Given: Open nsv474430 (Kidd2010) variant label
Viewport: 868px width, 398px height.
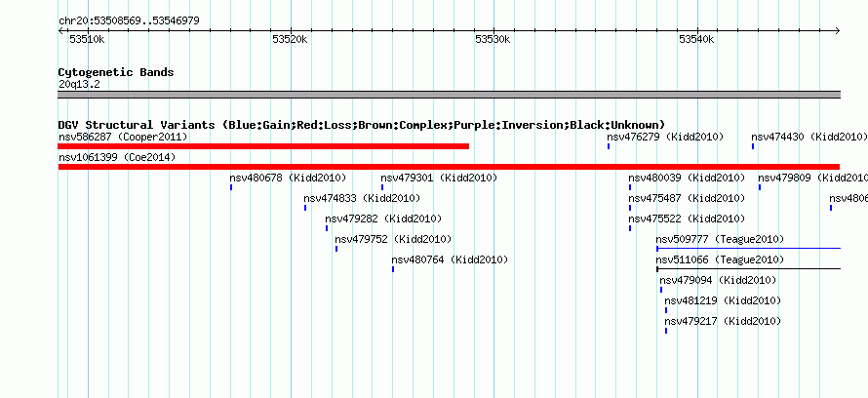Looking at the screenshot, I should pyautogui.click(x=809, y=137).
